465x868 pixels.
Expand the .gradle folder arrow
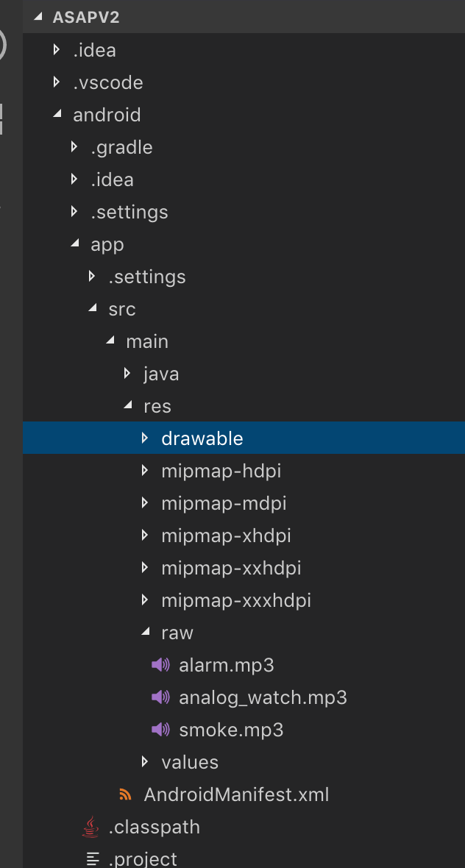tap(74, 146)
